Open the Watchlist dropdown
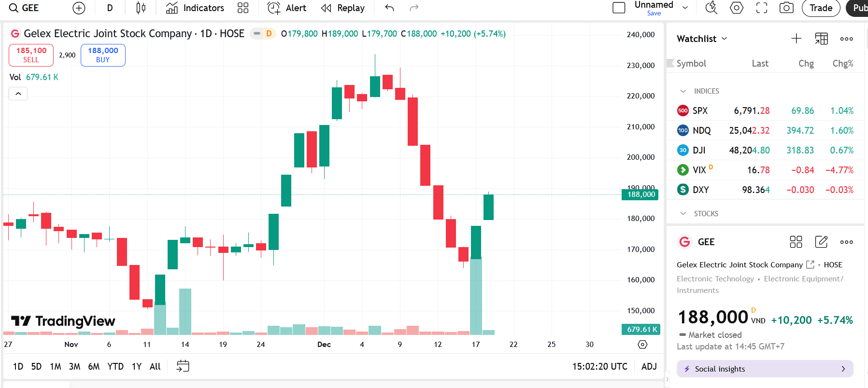Viewport: 868px width, 388px height. coord(702,39)
